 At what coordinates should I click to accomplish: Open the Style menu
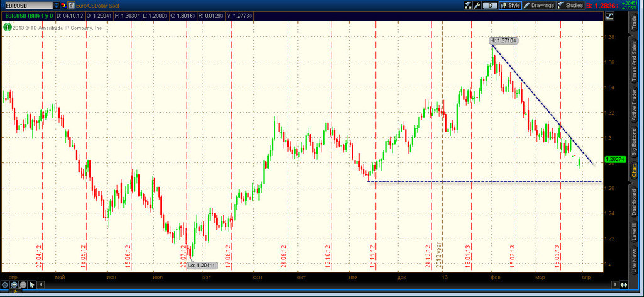pos(510,5)
